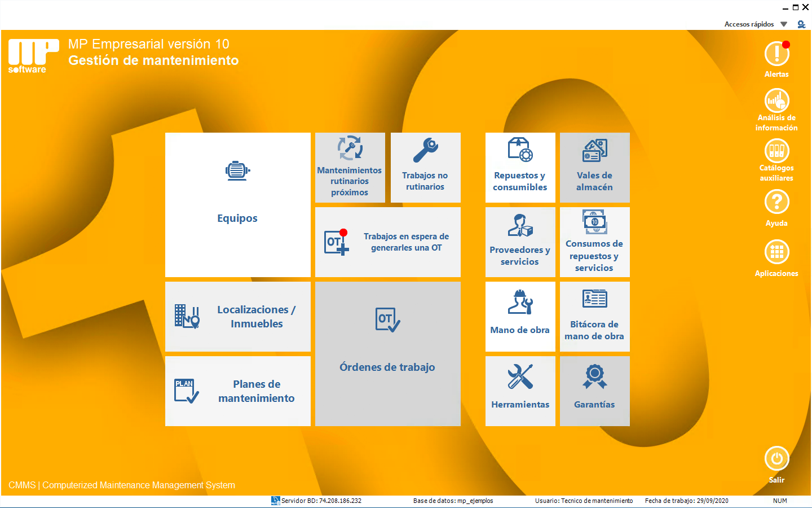Click 'CMMS | Computerized Maintenance Management System' text

click(122, 485)
